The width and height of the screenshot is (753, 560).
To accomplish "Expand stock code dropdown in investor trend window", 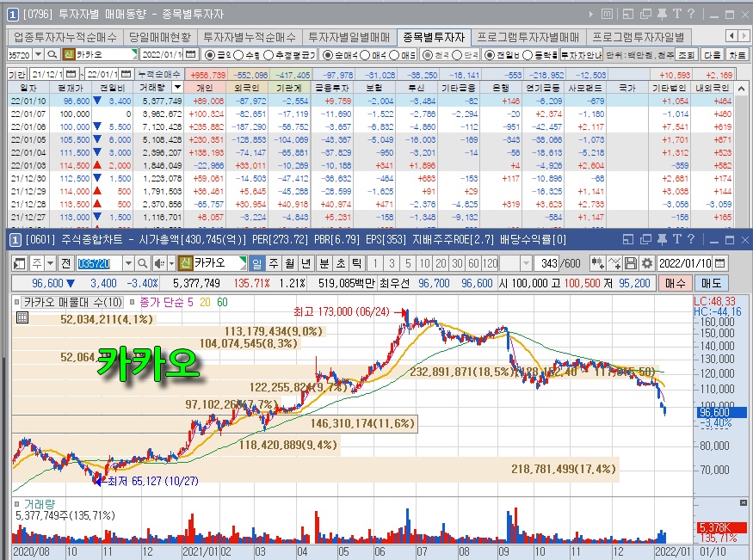I will coord(39,55).
